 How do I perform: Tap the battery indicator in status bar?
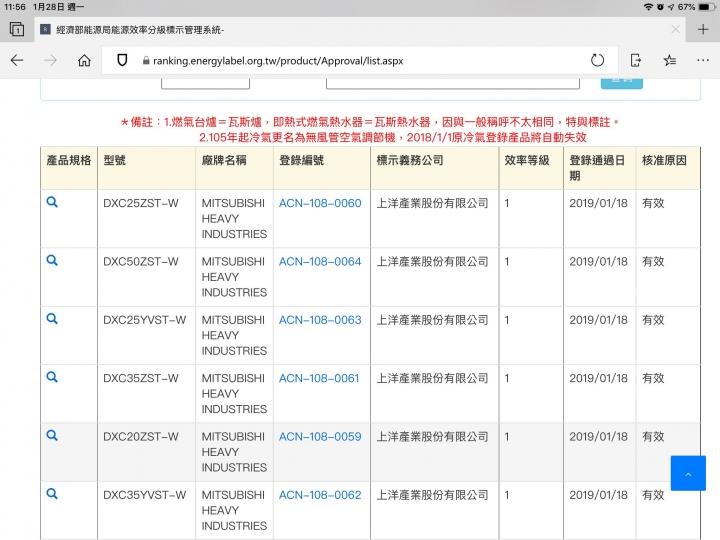[706, 7]
